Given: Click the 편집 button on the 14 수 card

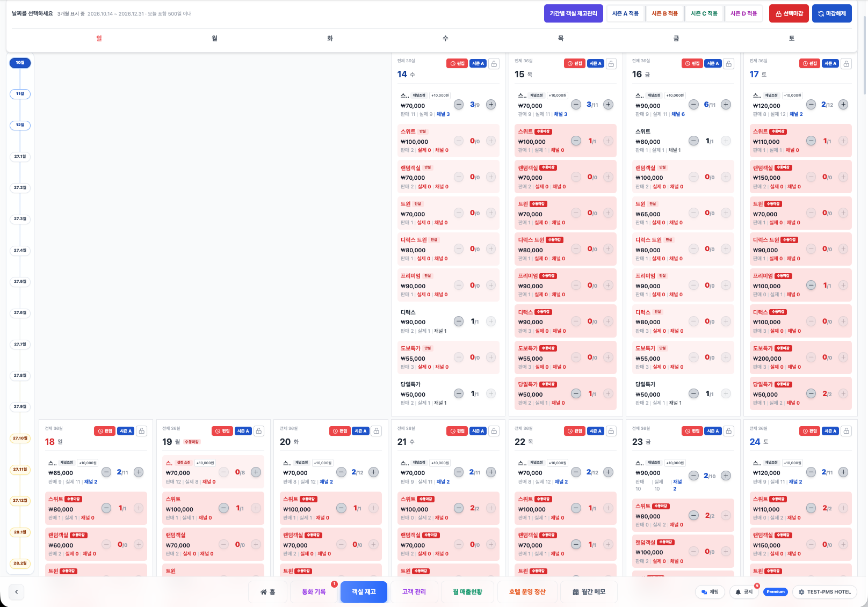Looking at the screenshot, I should [x=457, y=63].
